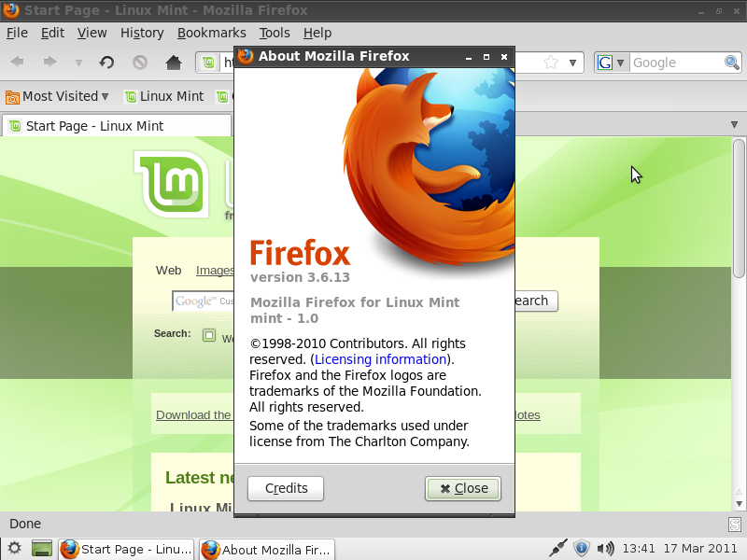Image resolution: width=747 pixels, height=560 pixels.
Task: Click the volume speaker icon in the tray
Action: pyautogui.click(x=605, y=548)
